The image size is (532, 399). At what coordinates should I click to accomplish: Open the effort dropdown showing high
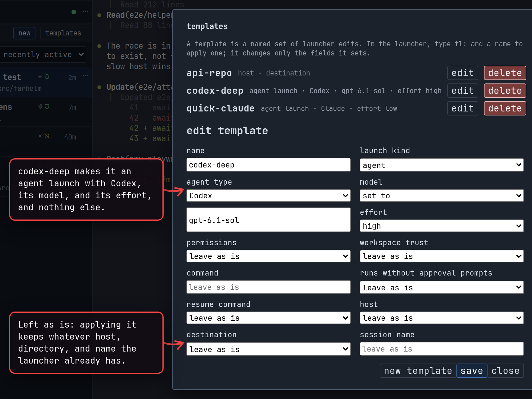point(442,226)
